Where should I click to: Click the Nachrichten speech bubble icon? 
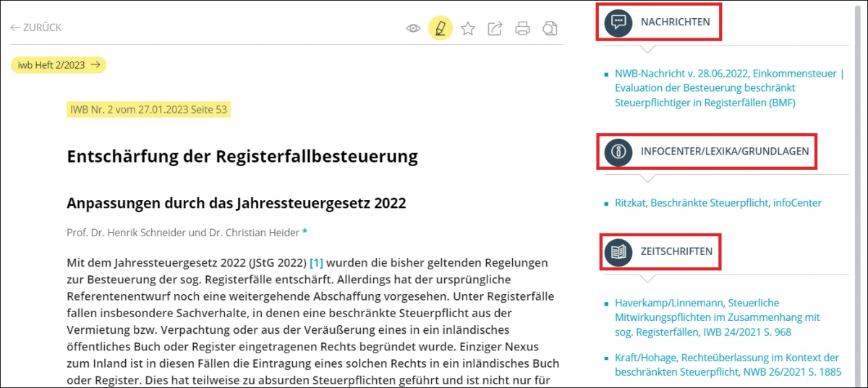[x=618, y=22]
